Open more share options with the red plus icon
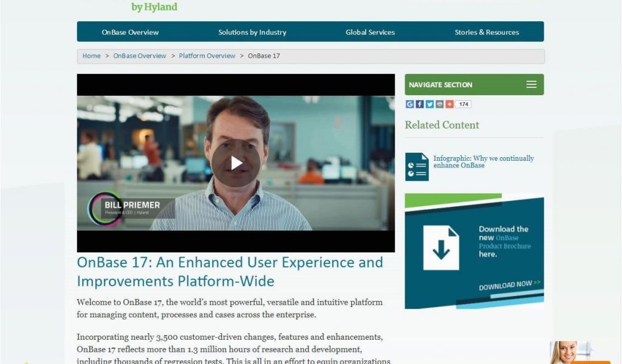The width and height of the screenshot is (622, 364). coord(449,104)
